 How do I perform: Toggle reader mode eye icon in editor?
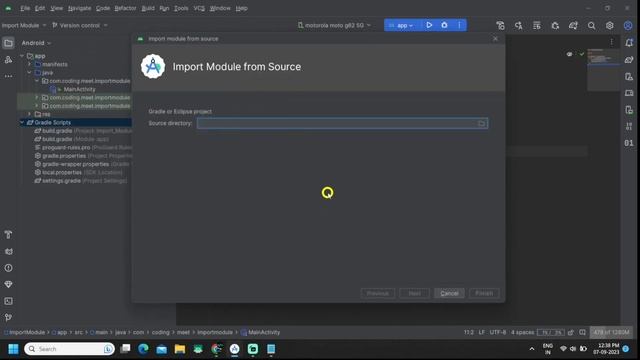pos(569,54)
